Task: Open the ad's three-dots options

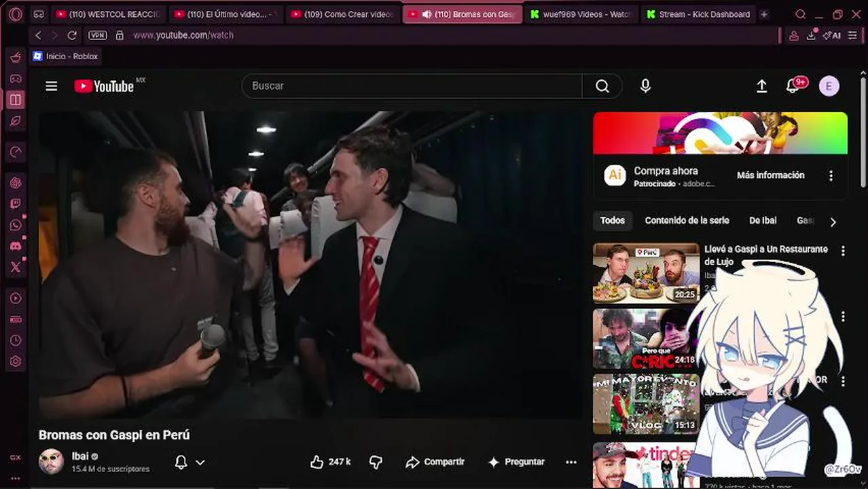Action: tap(831, 175)
